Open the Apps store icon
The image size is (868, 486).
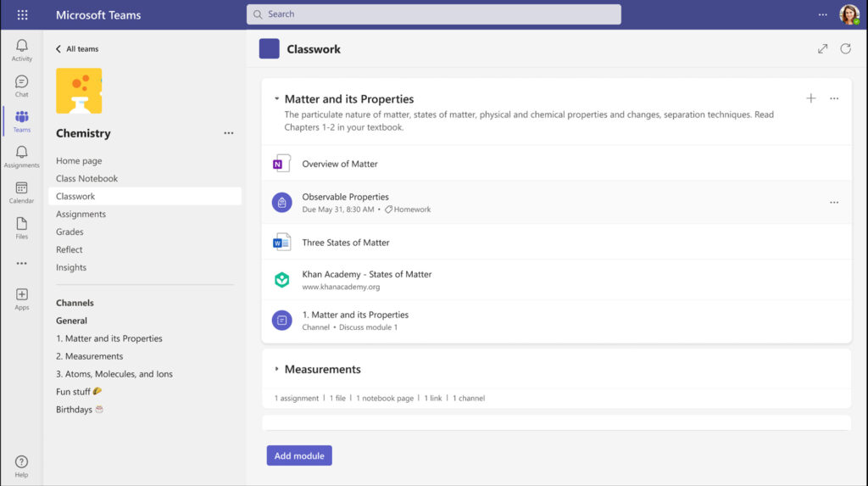pyautogui.click(x=22, y=298)
